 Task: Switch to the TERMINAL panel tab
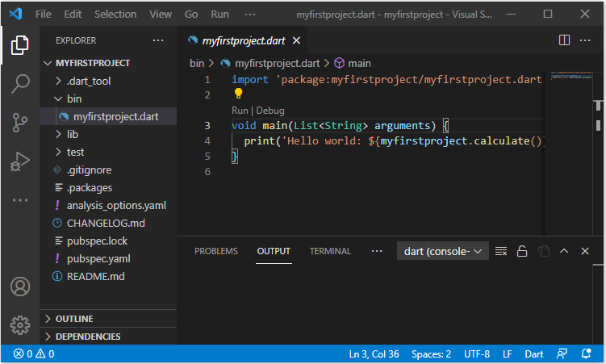[x=331, y=251]
